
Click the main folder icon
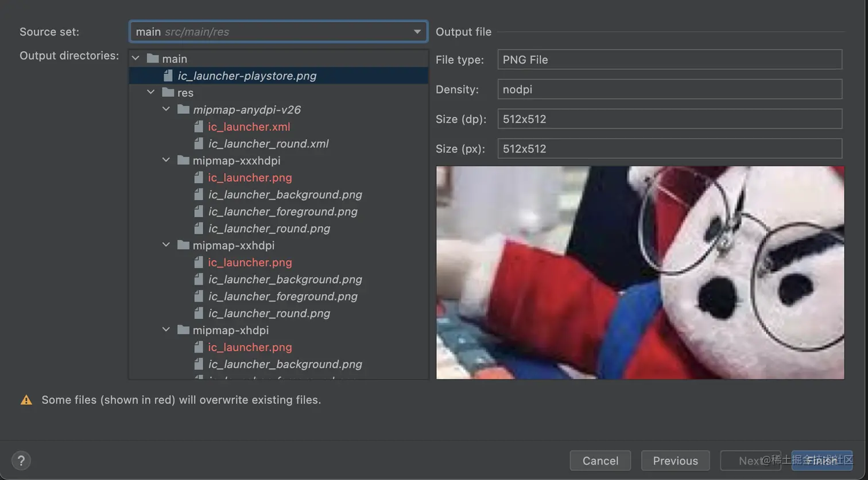(153, 58)
